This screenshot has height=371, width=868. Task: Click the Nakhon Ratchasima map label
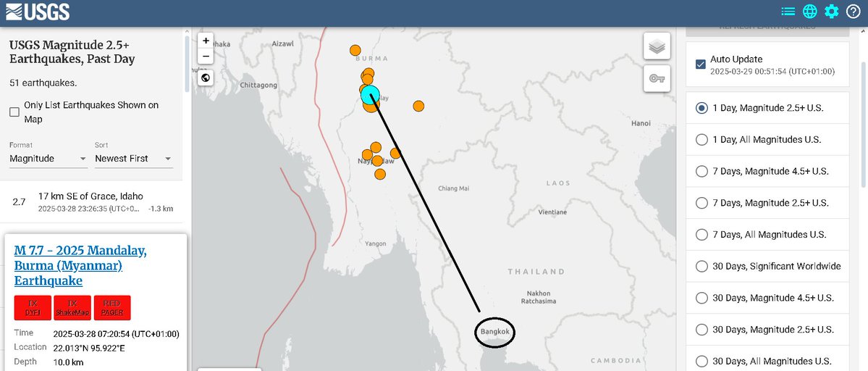539,297
